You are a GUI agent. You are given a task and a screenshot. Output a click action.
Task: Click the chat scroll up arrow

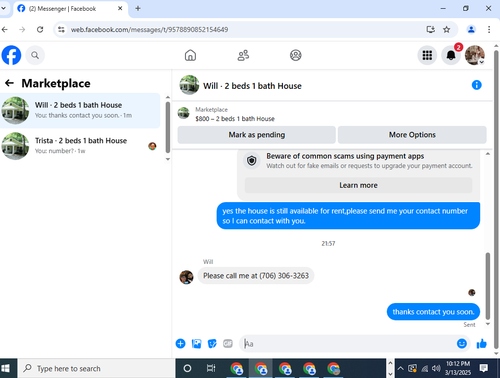(488, 154)
